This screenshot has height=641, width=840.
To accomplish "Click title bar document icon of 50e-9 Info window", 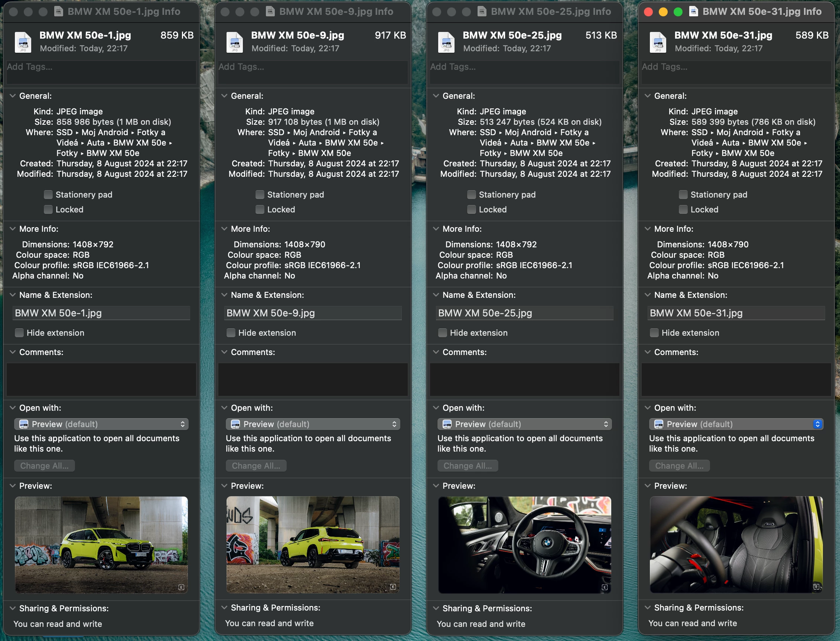I will pos(270,12).
